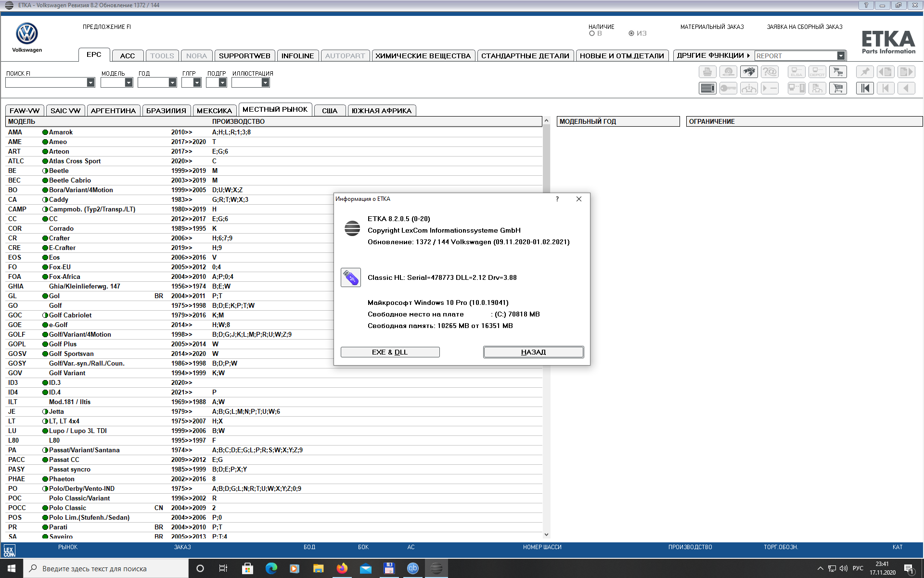
Task: Switch to the БРАЗИЛИЯ market tab
Action: (x=166, y=111)
